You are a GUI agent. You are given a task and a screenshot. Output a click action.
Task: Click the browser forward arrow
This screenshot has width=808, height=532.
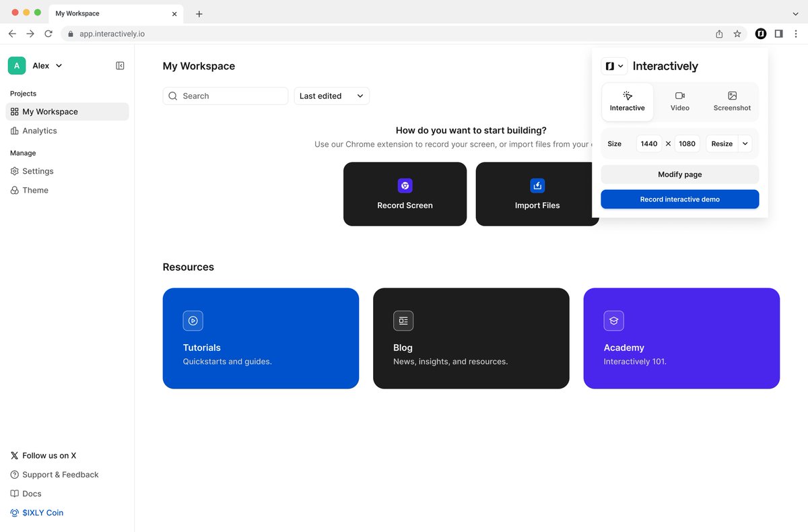click(x=30, y=34)
